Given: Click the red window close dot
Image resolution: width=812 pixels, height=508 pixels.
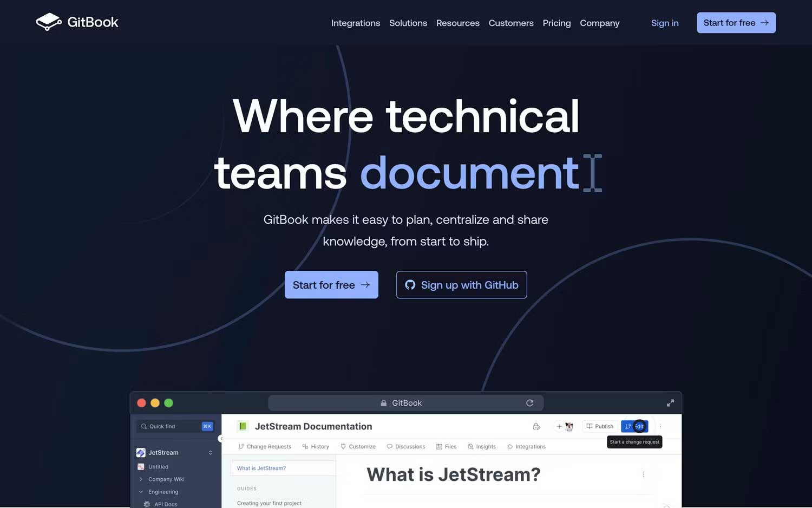Looking at the screenshot, I should pos(141,403).
